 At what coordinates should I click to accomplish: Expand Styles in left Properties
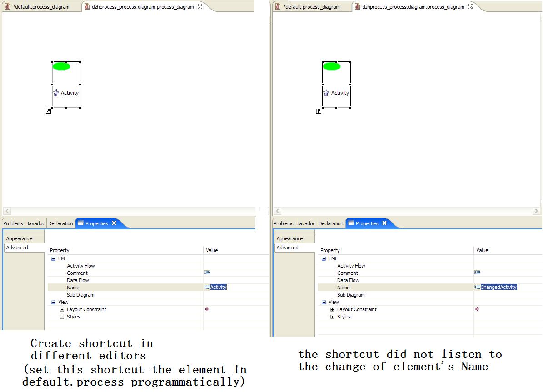click(62, 317)
